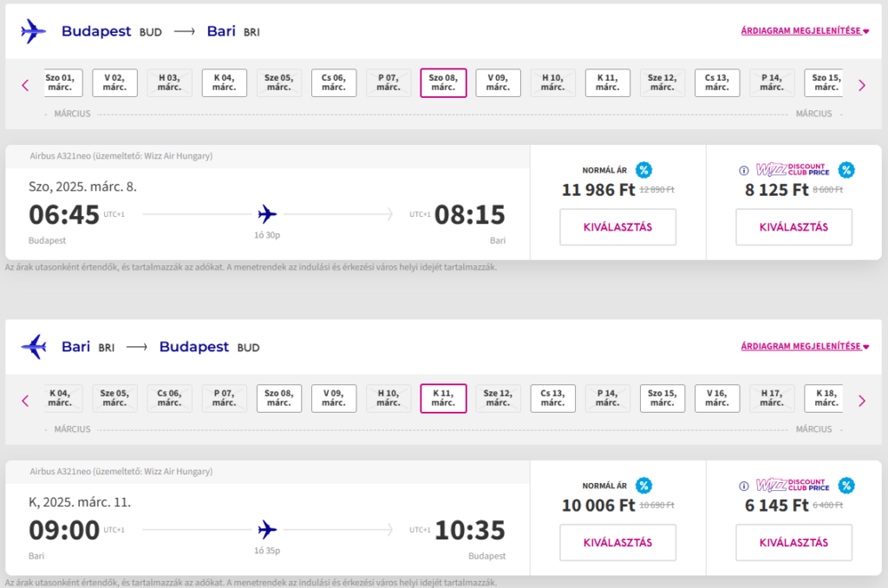Viewport: 888px width, 588px height.
Task: Click the percent badge beside outbound Normál ár
Action: [x=643, y=170]
